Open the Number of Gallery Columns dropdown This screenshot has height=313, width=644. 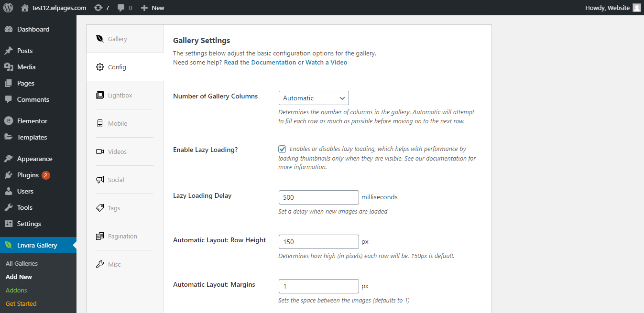314,98
